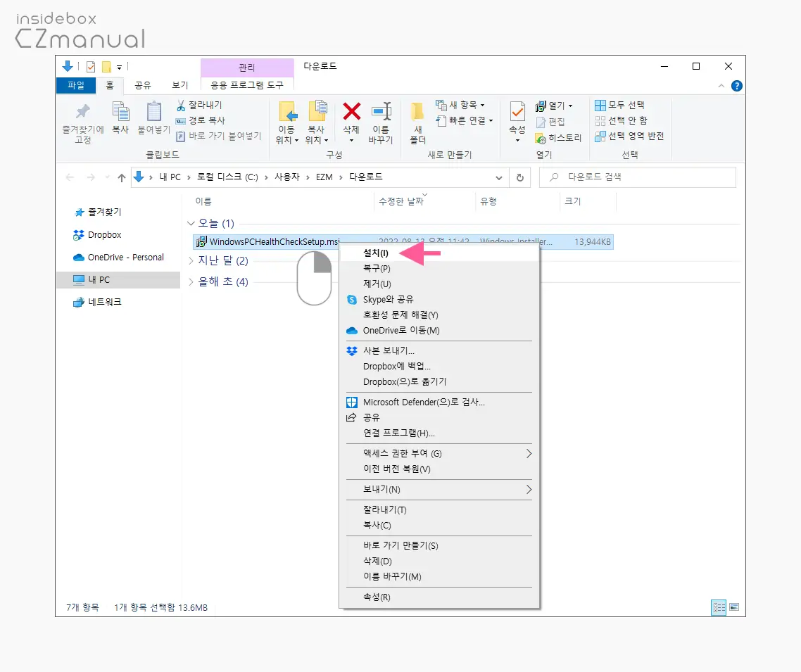
Task: Click the 로컬 디스크 (C:) breadcrumb
Action: [x=228, y=177]
